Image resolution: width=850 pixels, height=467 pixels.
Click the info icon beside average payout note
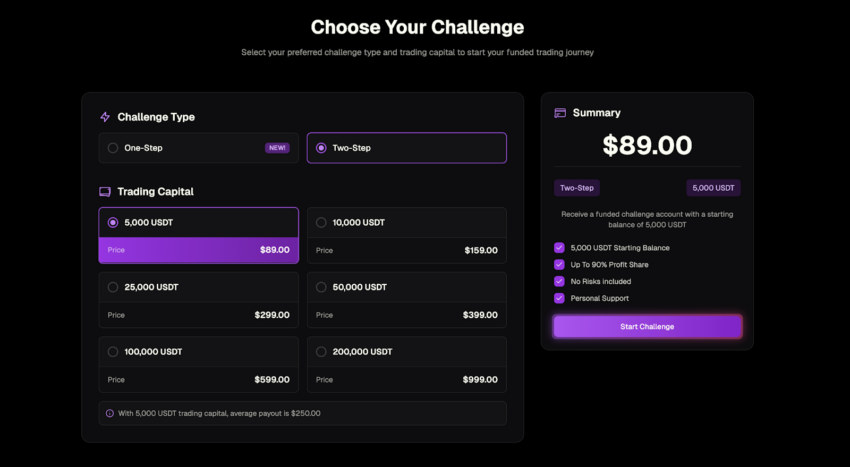110,413
